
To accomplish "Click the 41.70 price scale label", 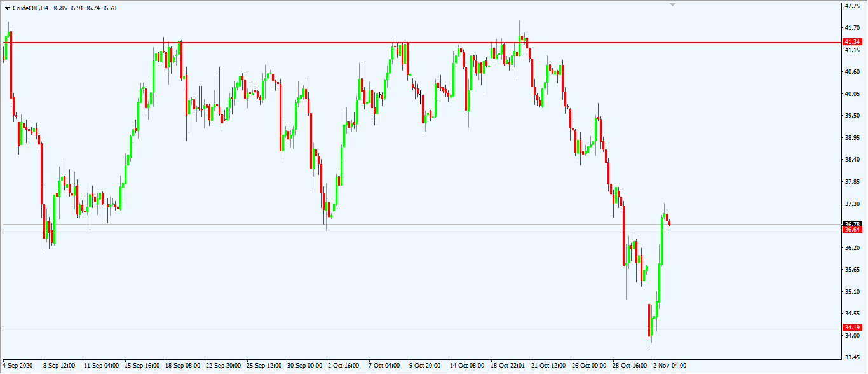I will click(852, 28).
